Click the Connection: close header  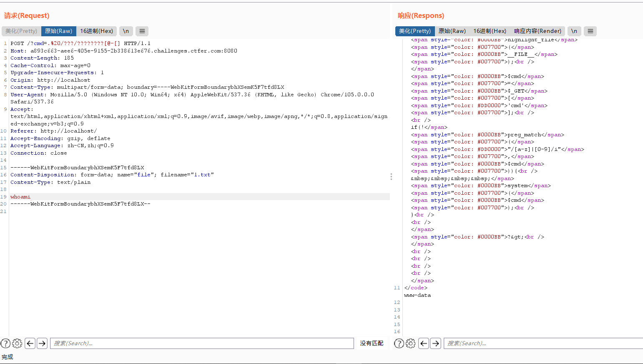point(39,153)
